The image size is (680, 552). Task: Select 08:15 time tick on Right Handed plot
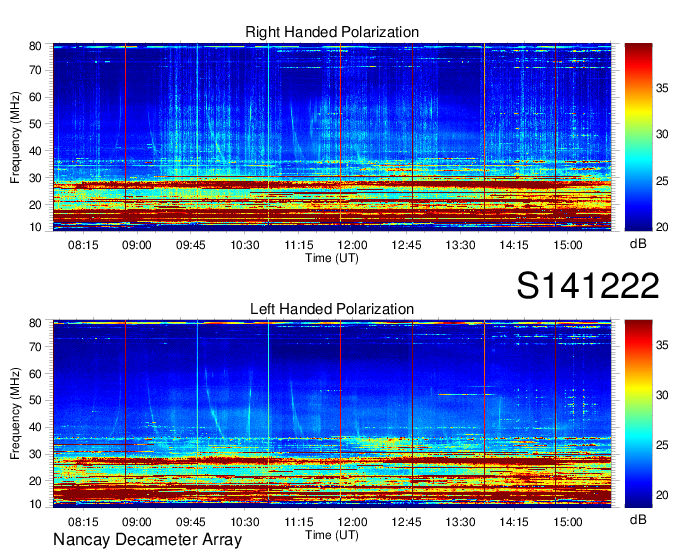click(x=83, y=245)
